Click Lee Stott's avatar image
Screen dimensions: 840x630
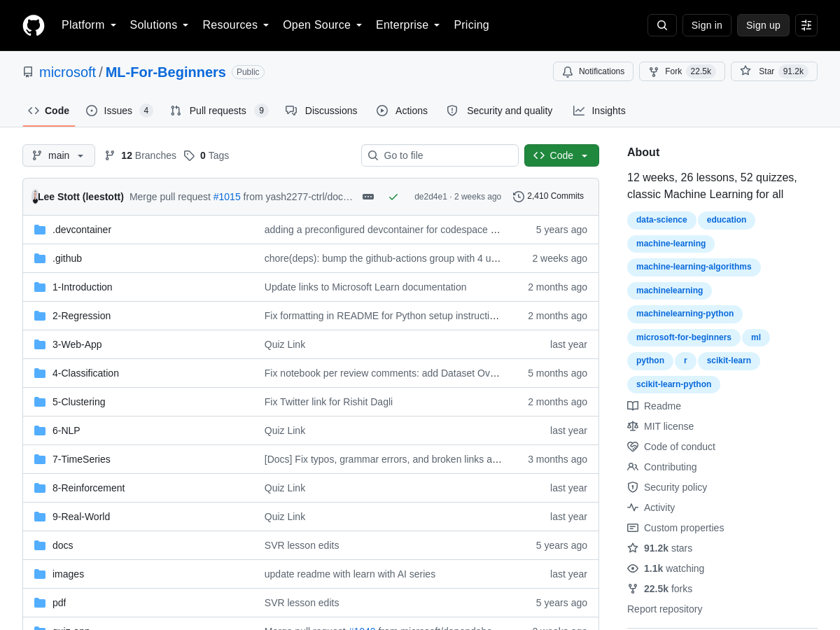click(35, 197)
